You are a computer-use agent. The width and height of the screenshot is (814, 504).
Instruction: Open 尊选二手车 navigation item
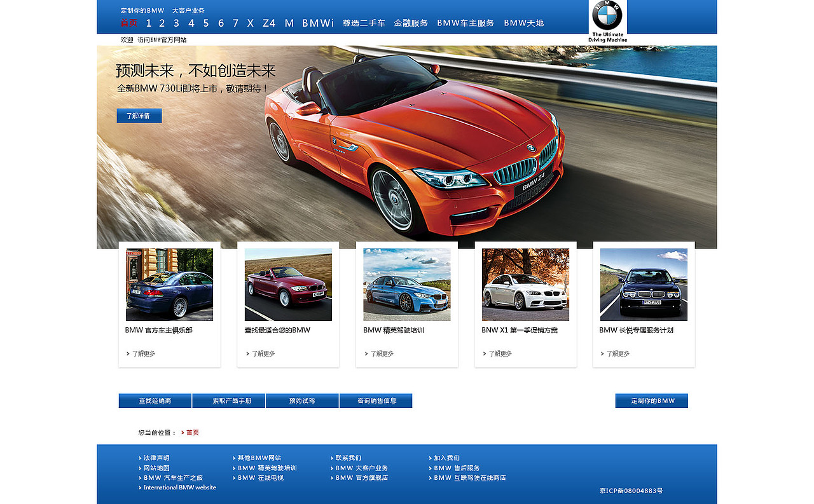pyautogui.click(x=364, y=23)
